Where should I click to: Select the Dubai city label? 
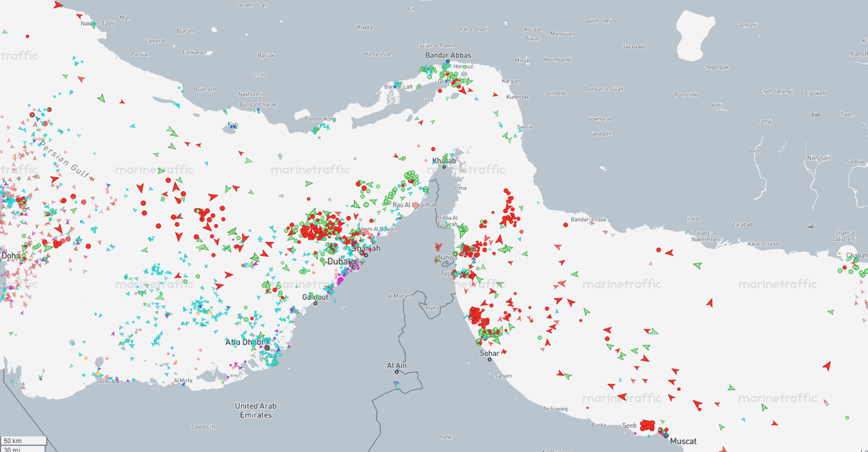pyautogui.click(x=339, y=261)
